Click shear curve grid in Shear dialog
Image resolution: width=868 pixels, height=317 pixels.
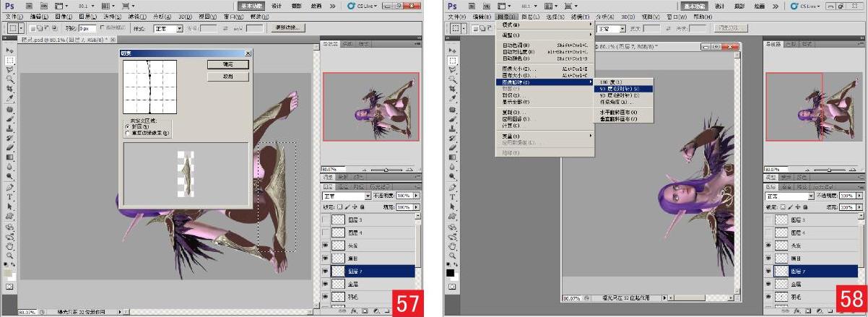pyautogui.click(x=149, y=85)
